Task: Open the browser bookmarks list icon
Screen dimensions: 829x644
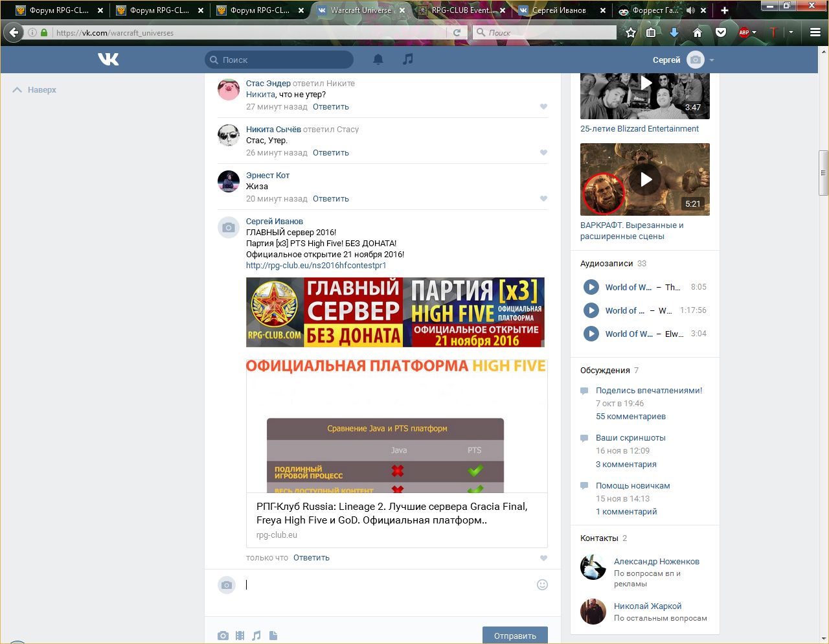Action: point(652,32)
